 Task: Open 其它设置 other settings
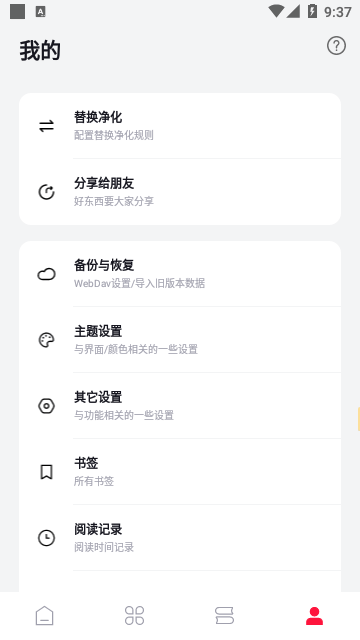click(180, 406)
